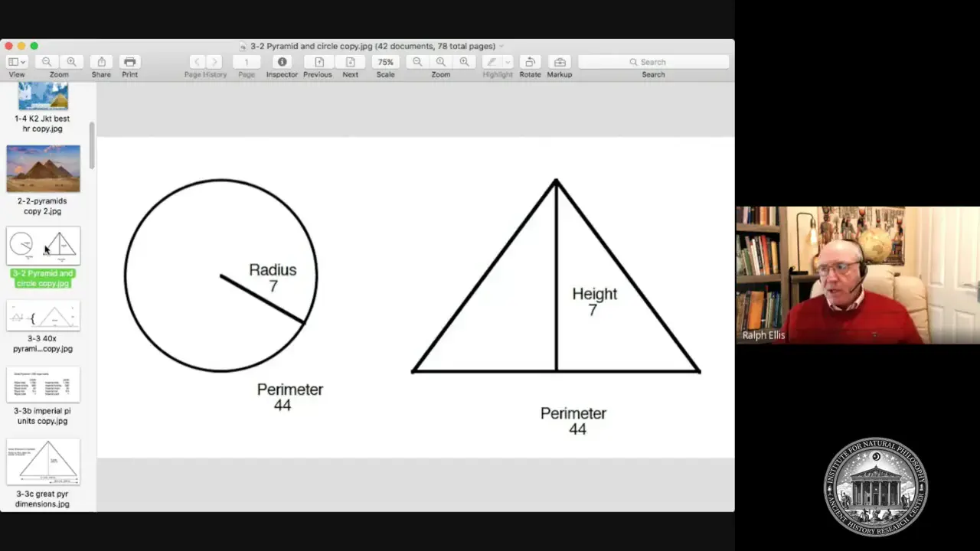980x551 pixels.
Task: Print the current document
Action: [129, 62]
